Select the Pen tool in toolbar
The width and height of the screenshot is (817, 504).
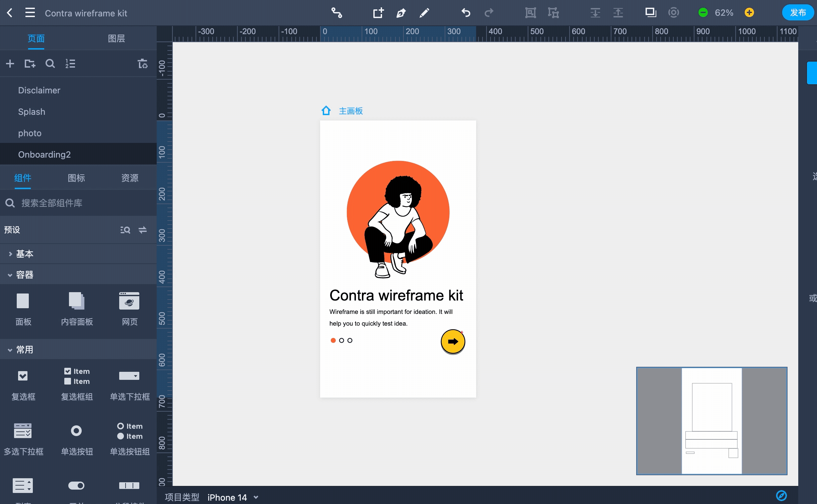[401, 13]
